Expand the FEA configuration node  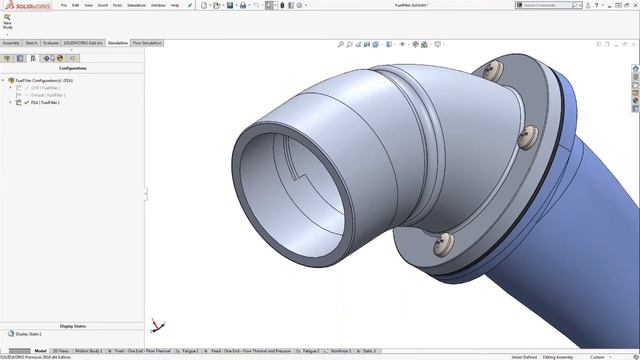click(x=11, y=102)
